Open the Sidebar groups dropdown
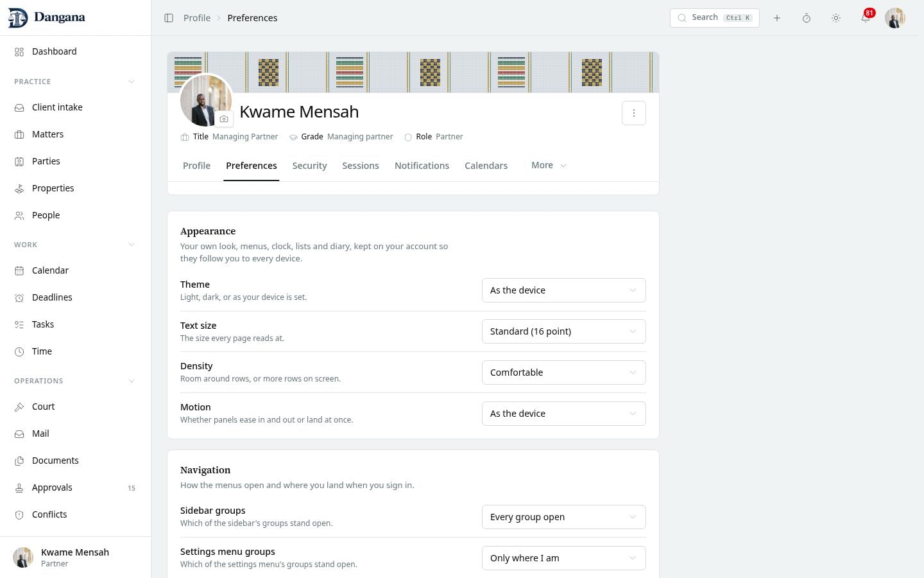This screenshot has width=924, height=578. tap(563, 517)
